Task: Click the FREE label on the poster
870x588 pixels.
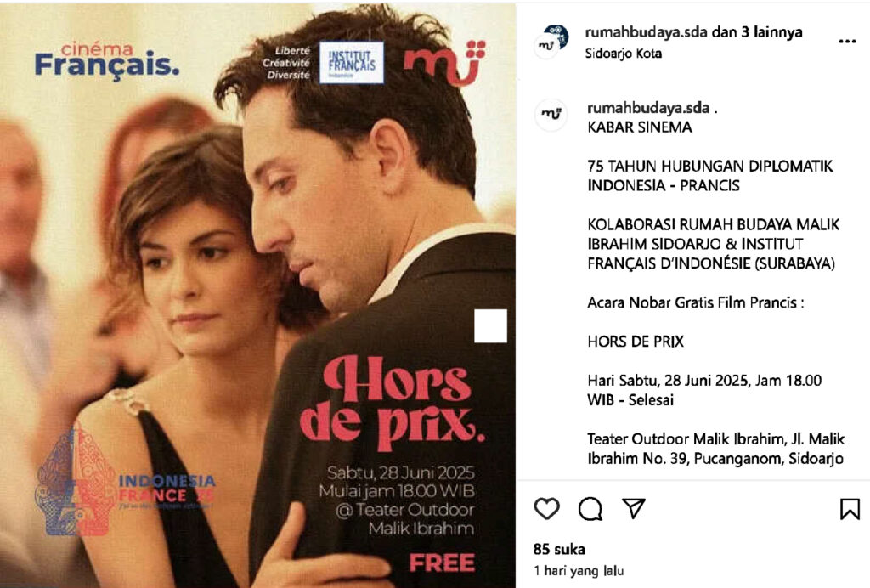Action: [x=442, y=563]
